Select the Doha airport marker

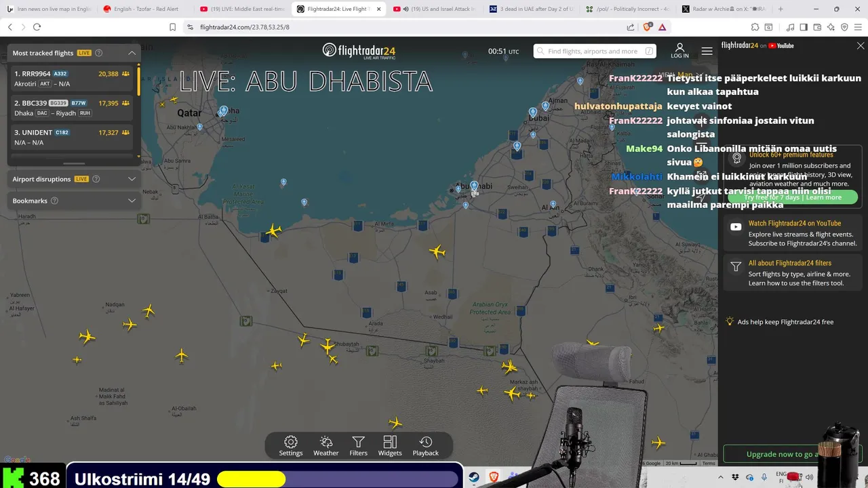coord(223,111)
